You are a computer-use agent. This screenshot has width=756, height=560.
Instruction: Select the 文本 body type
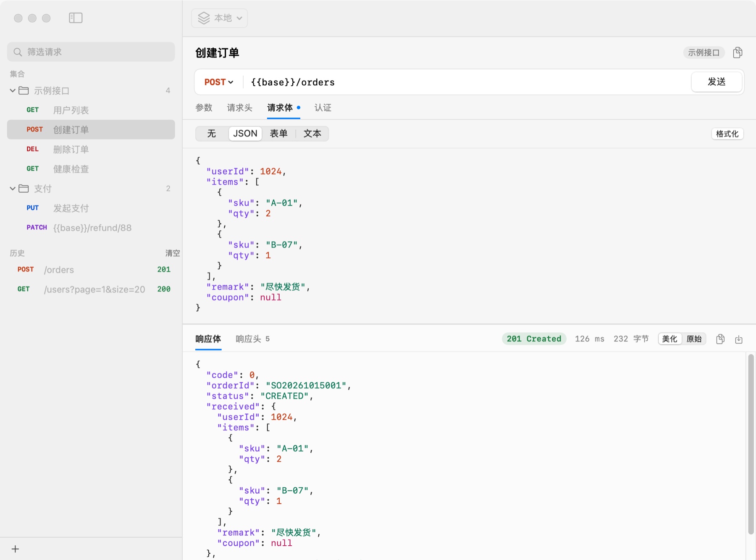click(x=312, y=134)
